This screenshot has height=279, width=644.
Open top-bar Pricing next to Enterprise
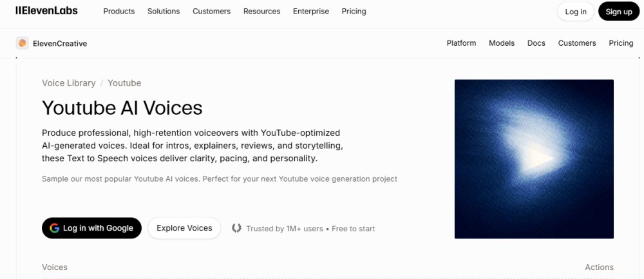[x=354, y=12]
